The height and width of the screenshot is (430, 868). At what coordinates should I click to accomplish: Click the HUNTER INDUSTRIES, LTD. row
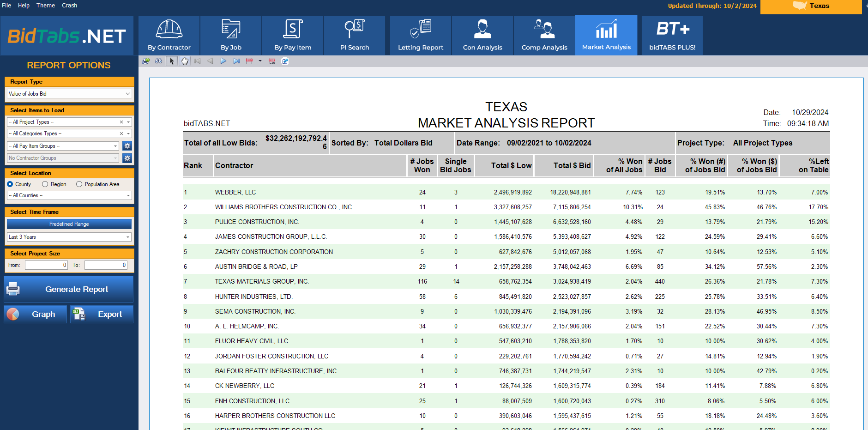[506, 297]
